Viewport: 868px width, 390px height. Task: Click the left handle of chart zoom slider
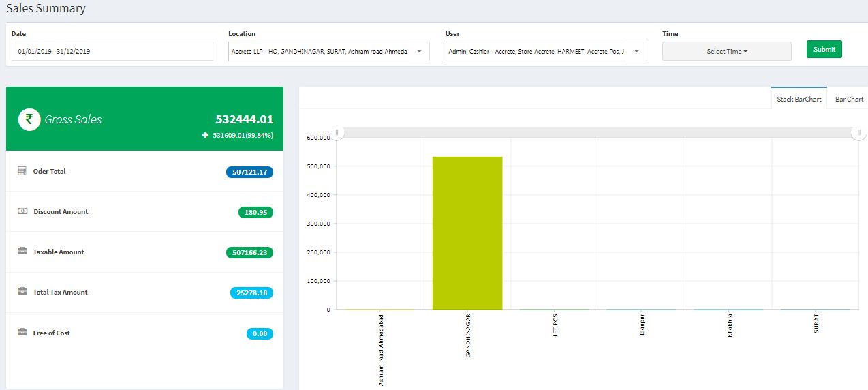pyautogui.click(x=337, y=132)
